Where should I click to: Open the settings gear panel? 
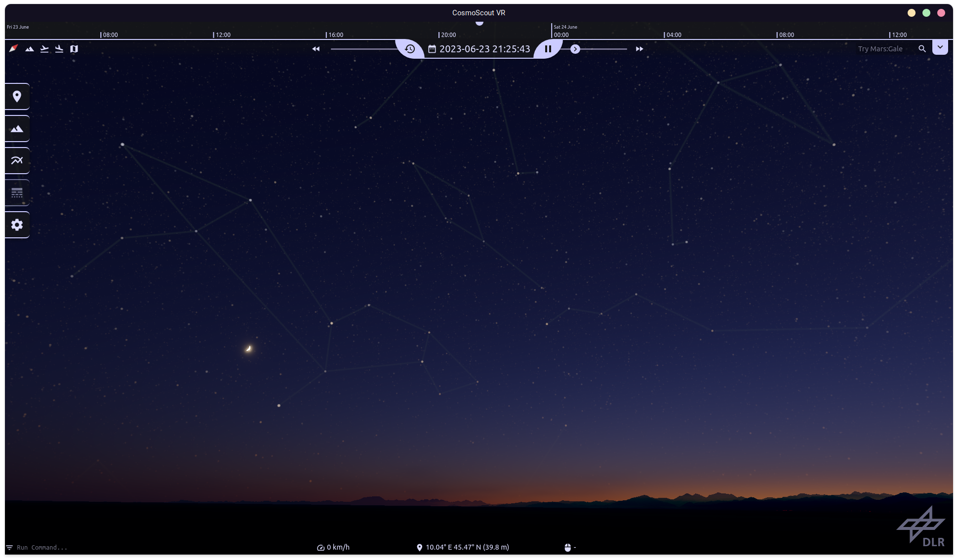click(x=17, y=225)
